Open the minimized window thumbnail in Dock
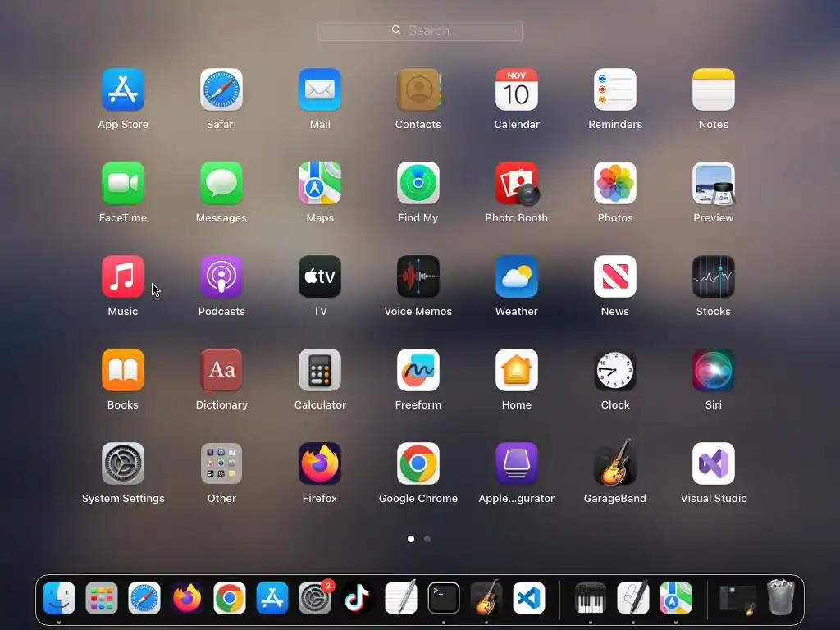840x630 pixels. click(x=737, y=599)
